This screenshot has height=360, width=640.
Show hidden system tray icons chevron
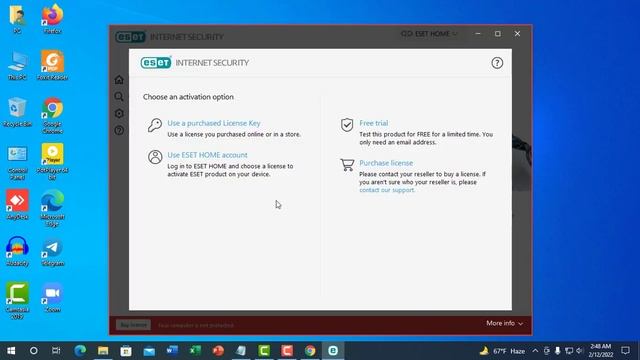[535, 351]
